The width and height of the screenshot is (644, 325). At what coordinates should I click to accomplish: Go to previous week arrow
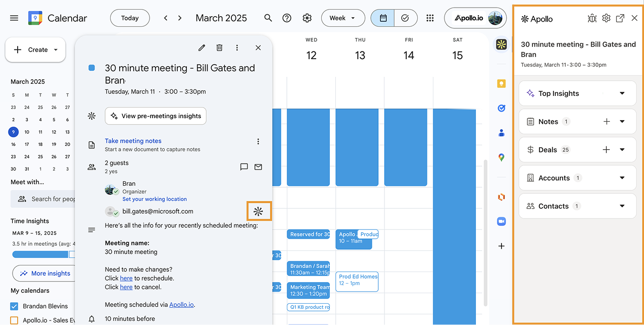(165, 18)
